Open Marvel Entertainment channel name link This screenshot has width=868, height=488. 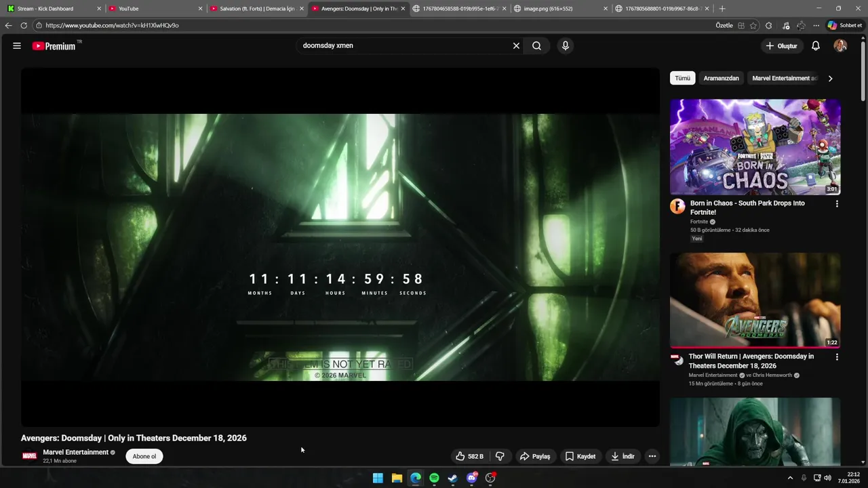point(76,452)
